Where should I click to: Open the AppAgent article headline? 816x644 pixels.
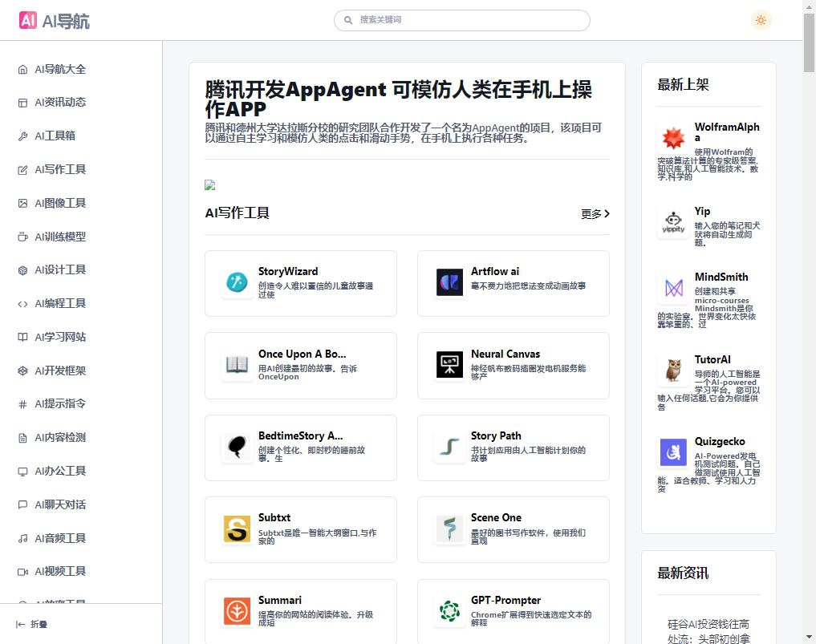(x=398, y=99)
